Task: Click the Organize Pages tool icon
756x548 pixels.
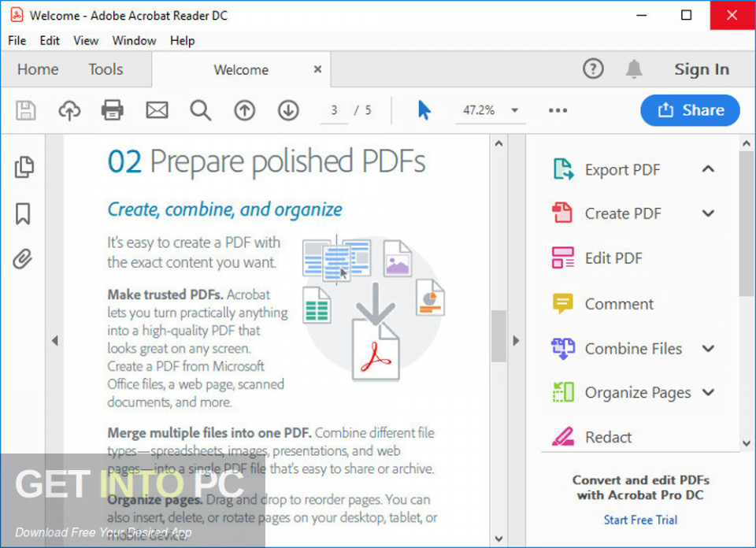Action: pos(562,392)
